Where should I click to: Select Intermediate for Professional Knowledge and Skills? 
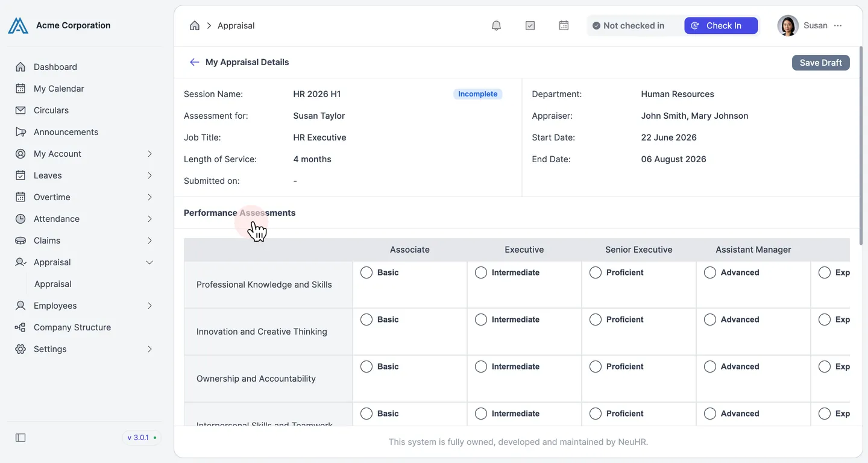(x=481, y=272)
